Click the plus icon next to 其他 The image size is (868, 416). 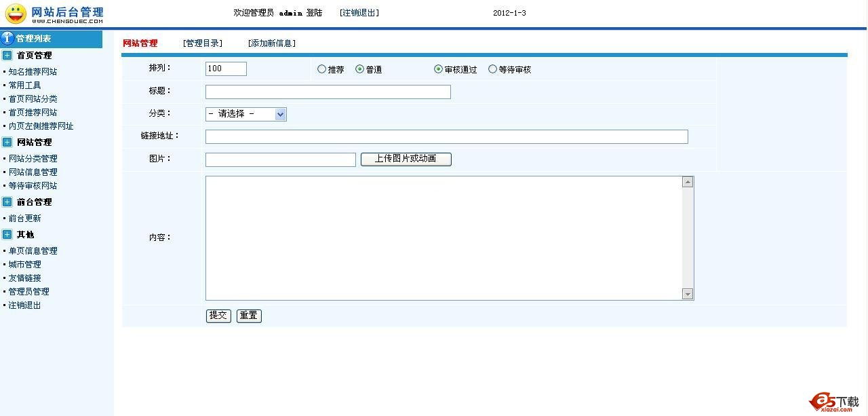7,235
